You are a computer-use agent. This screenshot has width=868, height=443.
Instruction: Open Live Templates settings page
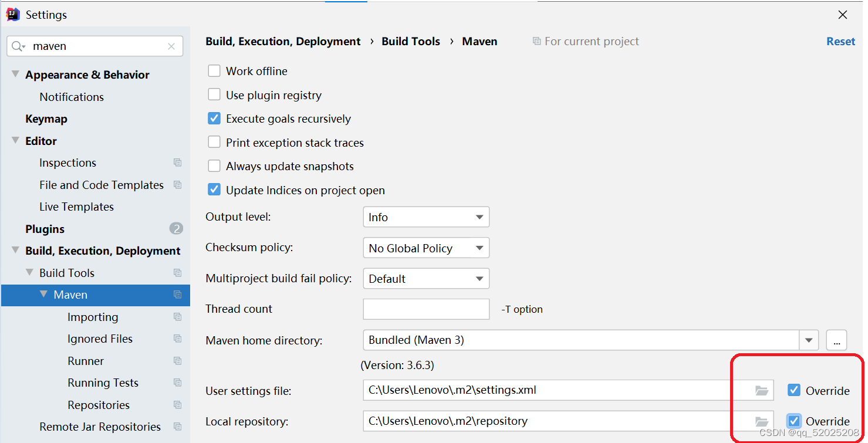(76, 207)
